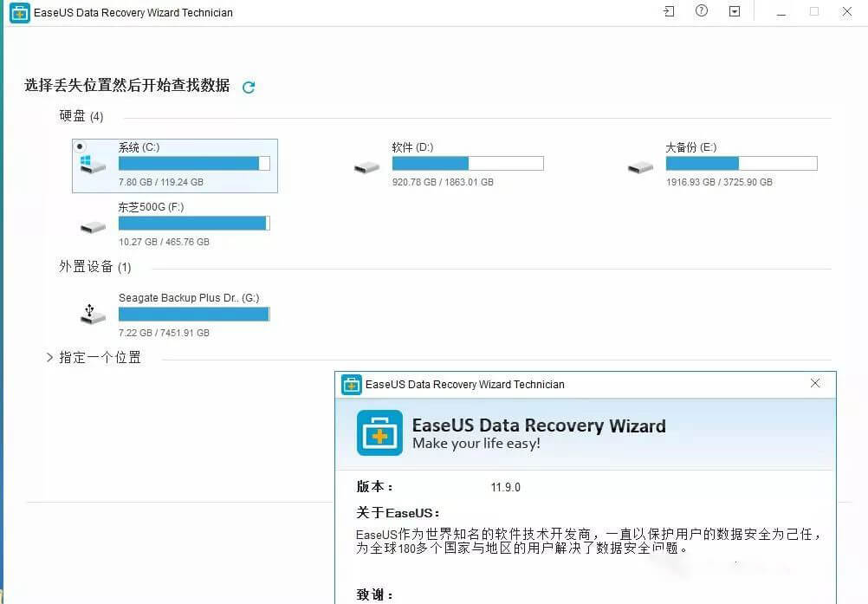
Task: Click the 致谢 heading in About dialog
Action: (x=375, y=594)
